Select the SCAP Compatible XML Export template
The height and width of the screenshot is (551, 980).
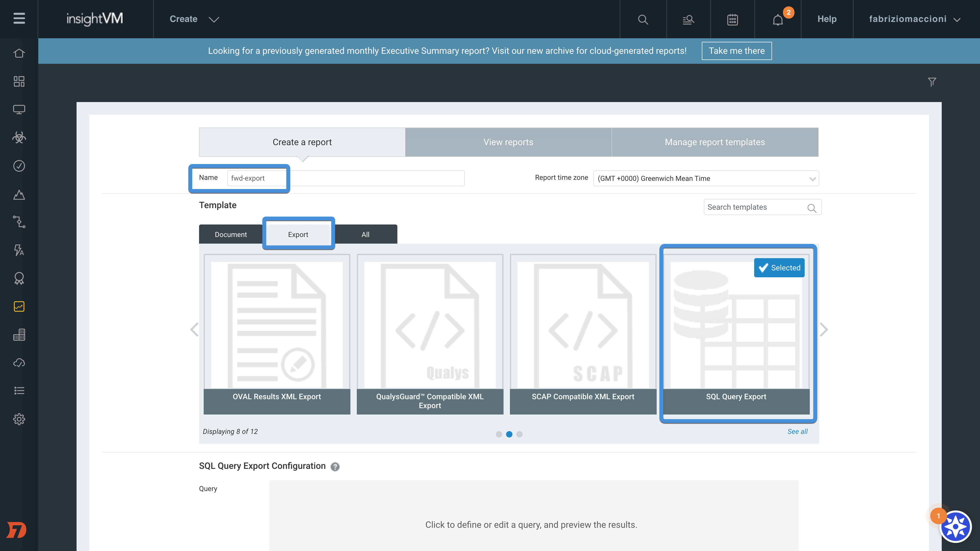(x=582, y=334)
